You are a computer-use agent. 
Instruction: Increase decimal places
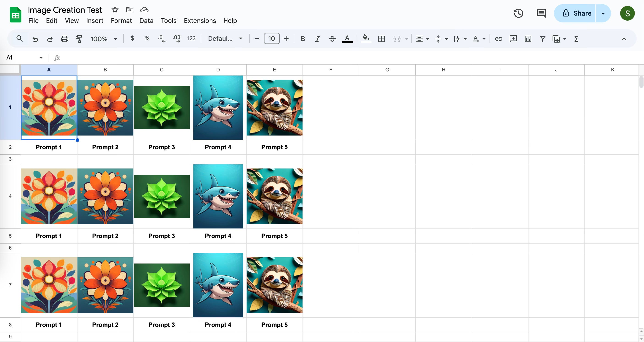point(176,39)
